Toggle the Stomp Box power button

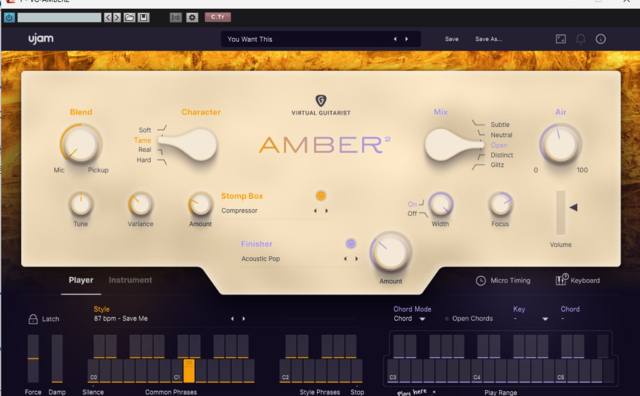321,196
